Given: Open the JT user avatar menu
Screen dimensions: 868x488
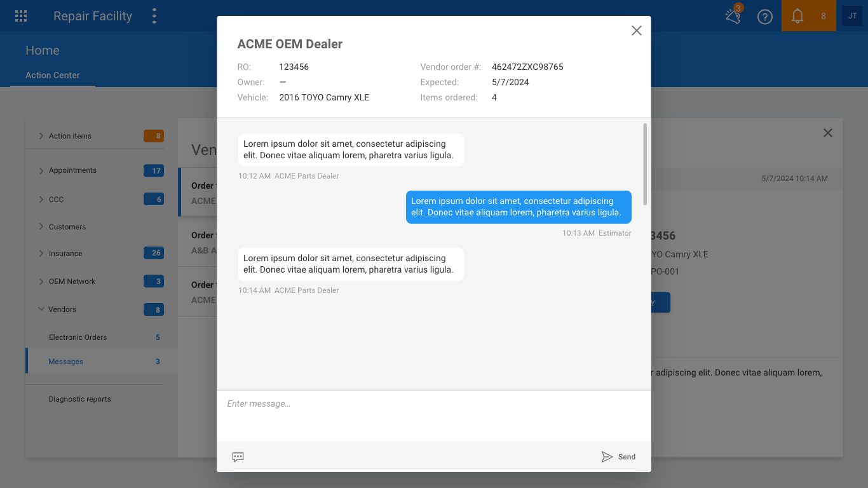Looking at the screenshot, I should [x=852, y=16].
